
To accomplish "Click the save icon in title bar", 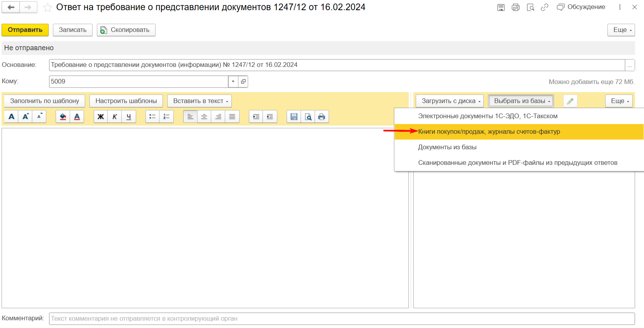I will [x=501, y=7].
